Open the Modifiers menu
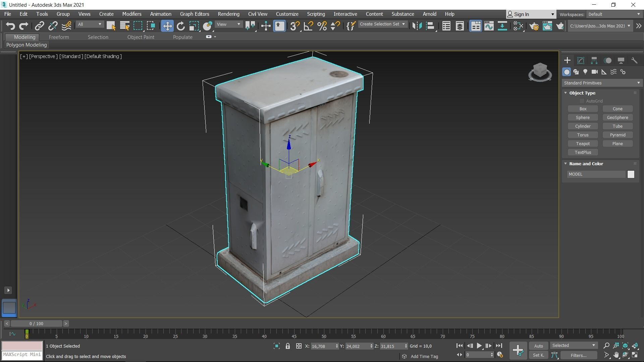The image size is (644, 362). click(x=131, y=14)
